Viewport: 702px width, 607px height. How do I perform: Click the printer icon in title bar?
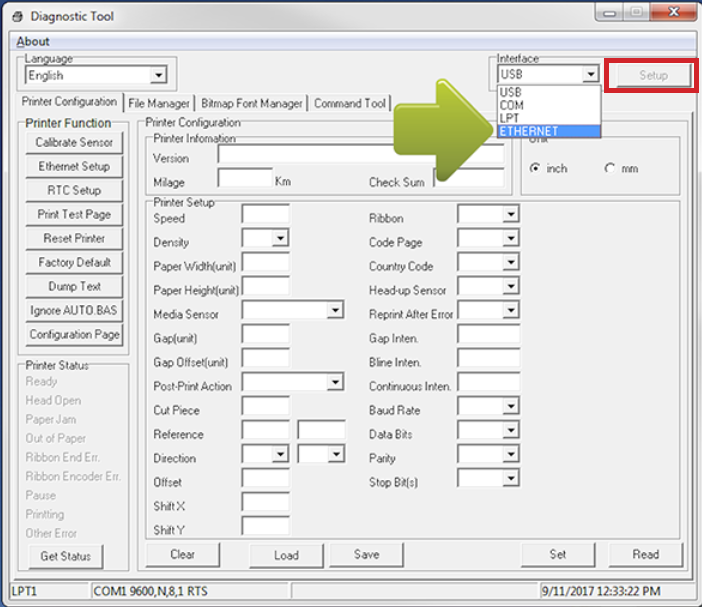click(x=17, y=16)
